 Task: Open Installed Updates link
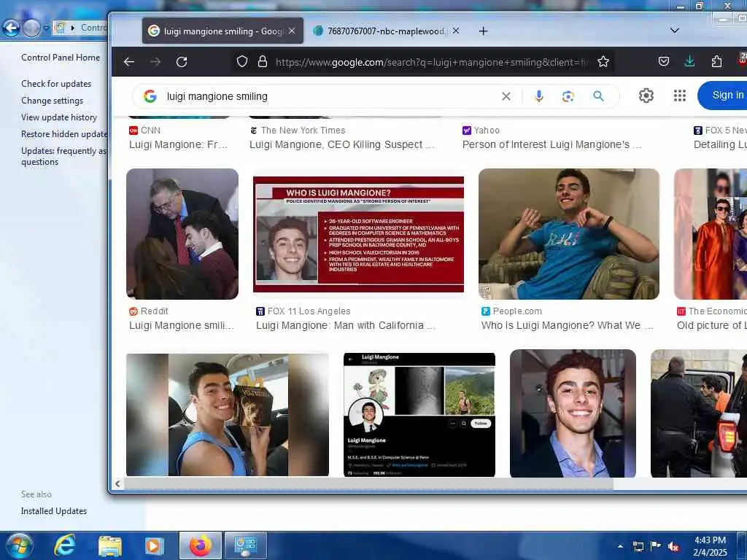pos(54,511)
